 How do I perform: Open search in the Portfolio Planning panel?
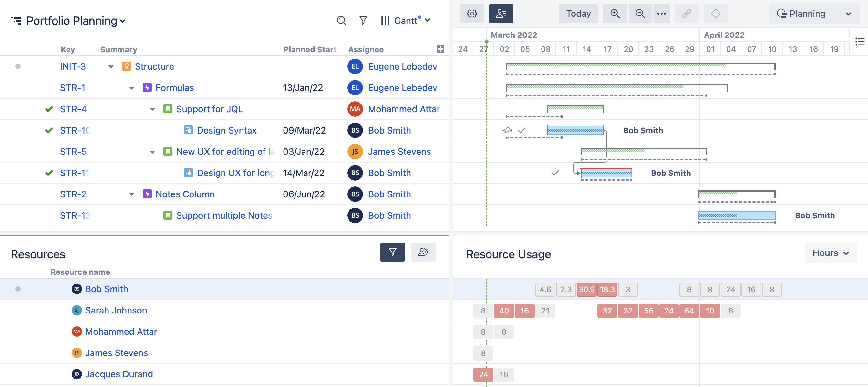click(341, 21)
